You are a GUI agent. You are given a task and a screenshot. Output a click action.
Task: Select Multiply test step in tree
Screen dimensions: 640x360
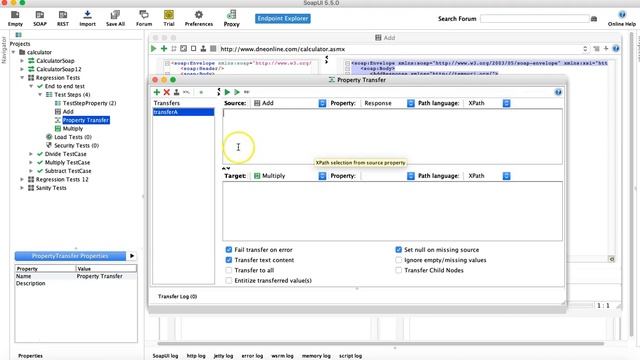[73, 129]
